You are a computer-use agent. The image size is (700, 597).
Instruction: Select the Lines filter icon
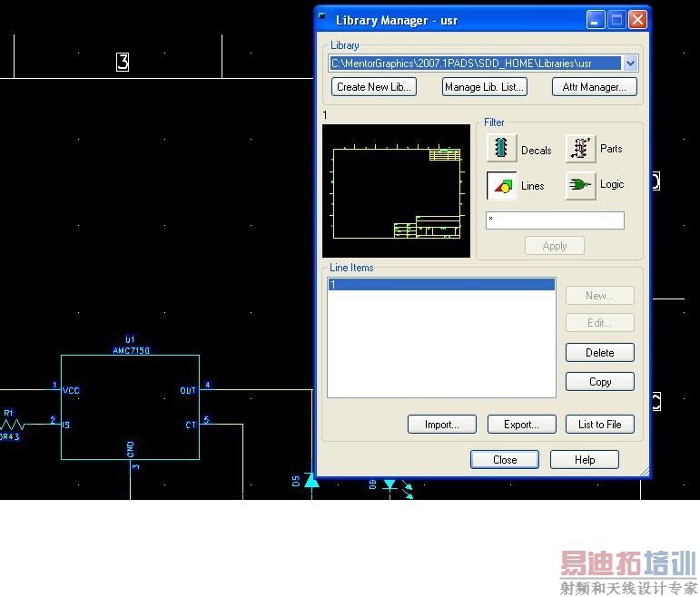pos(501,186)
